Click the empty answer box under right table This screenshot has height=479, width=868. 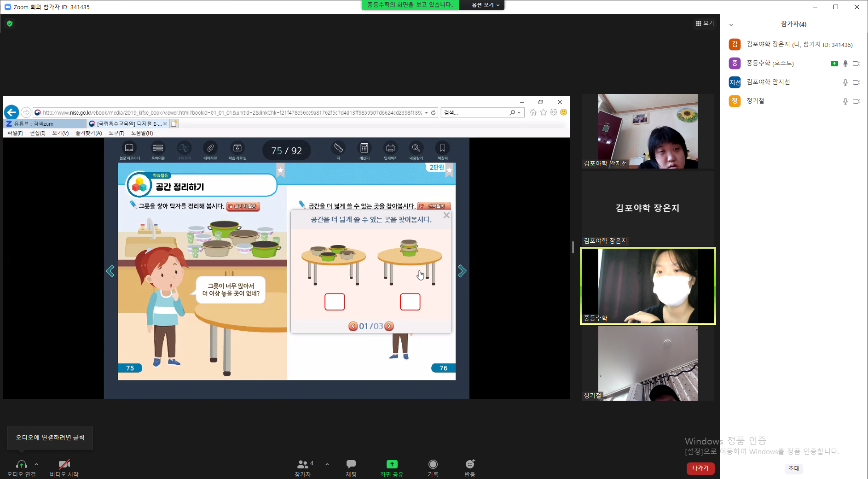click(410, 302)
